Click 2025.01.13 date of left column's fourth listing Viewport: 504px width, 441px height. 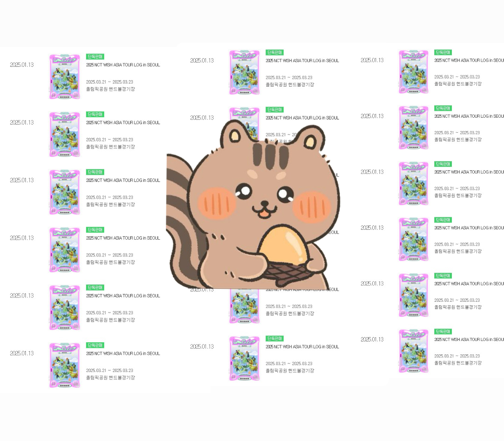(22, 238)
